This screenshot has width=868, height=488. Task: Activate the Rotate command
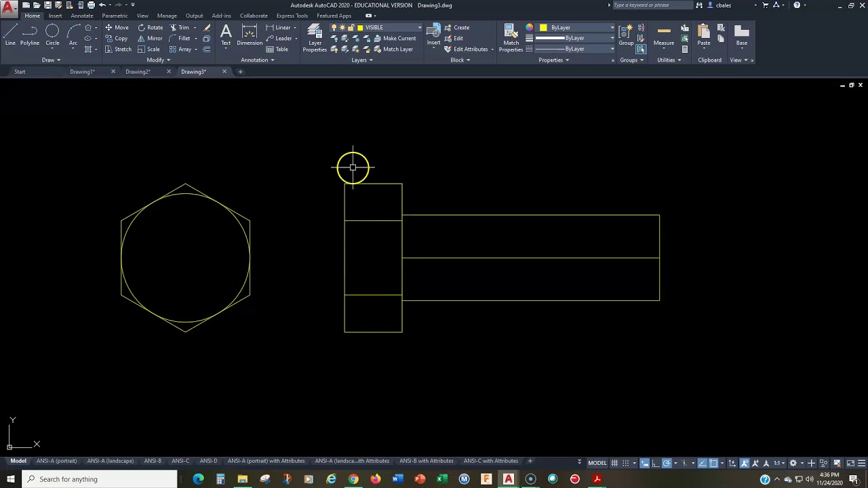coord(150,28)
